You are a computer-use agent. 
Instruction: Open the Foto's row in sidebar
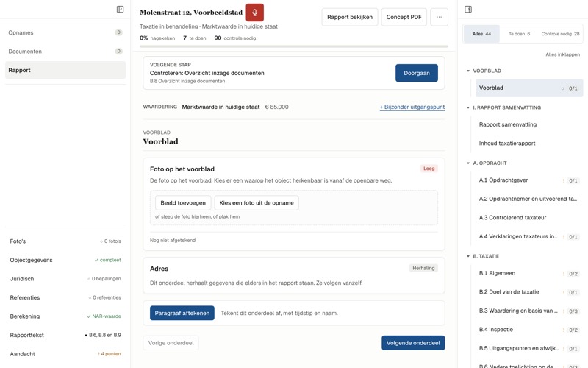[65, 241]
